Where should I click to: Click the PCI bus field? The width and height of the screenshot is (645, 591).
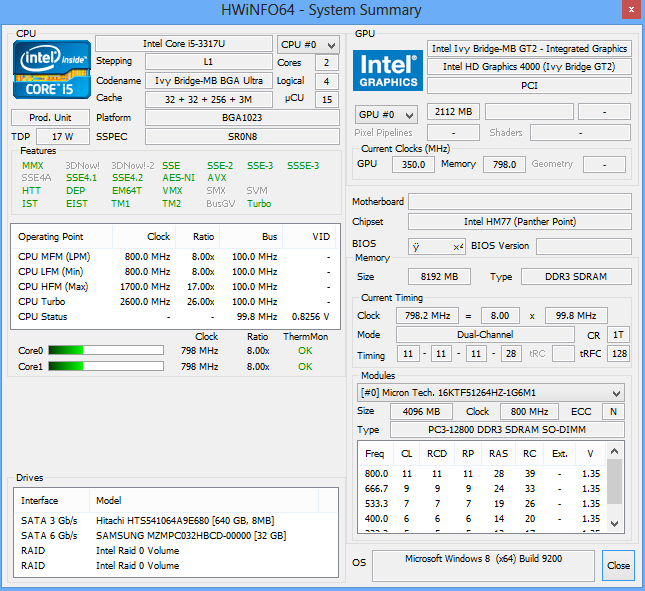(529, 86)
